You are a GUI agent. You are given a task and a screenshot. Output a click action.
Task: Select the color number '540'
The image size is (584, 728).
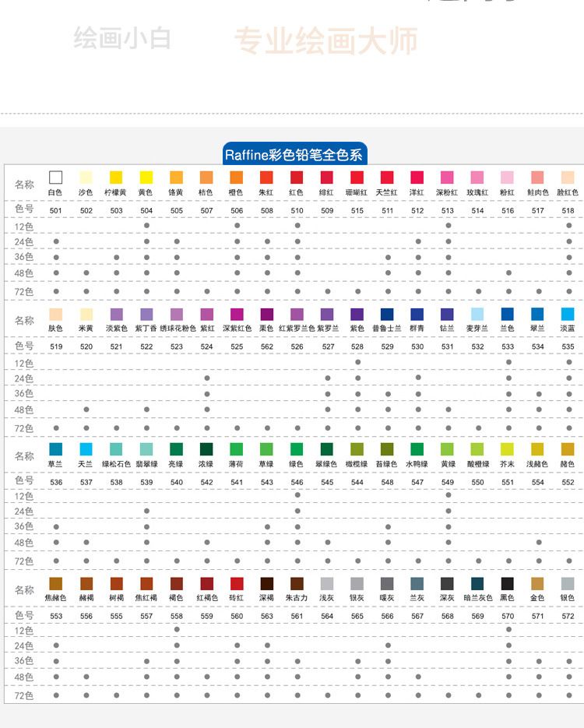pos(177,482)
